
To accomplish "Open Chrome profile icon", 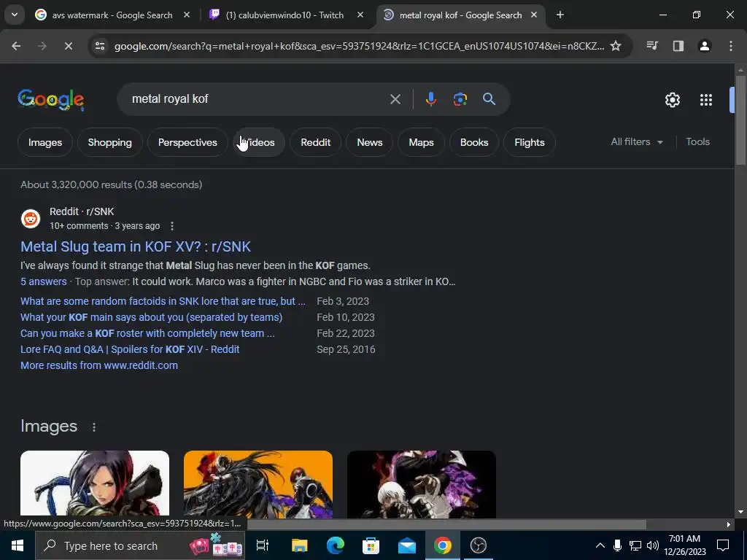I will coord(704,46).
